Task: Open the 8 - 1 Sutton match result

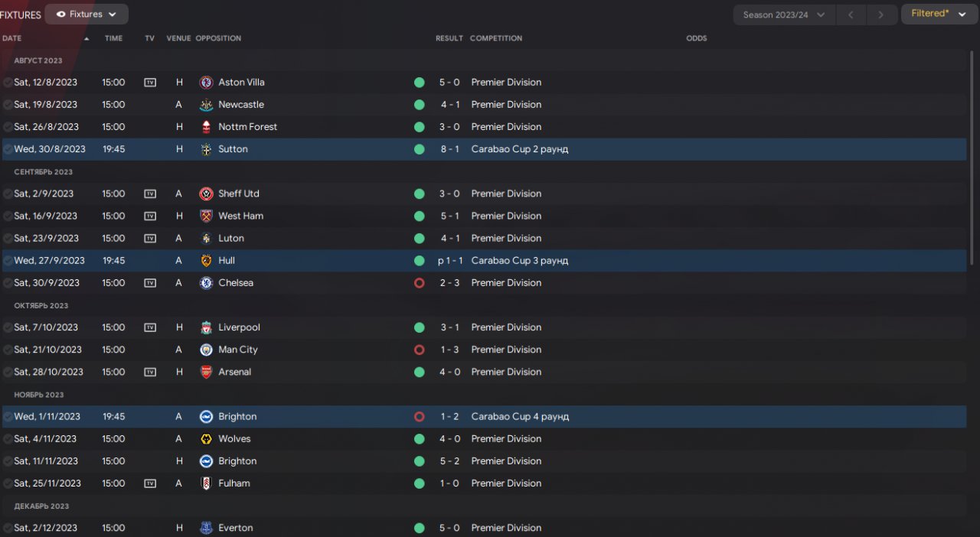Action: pos(449,149)
